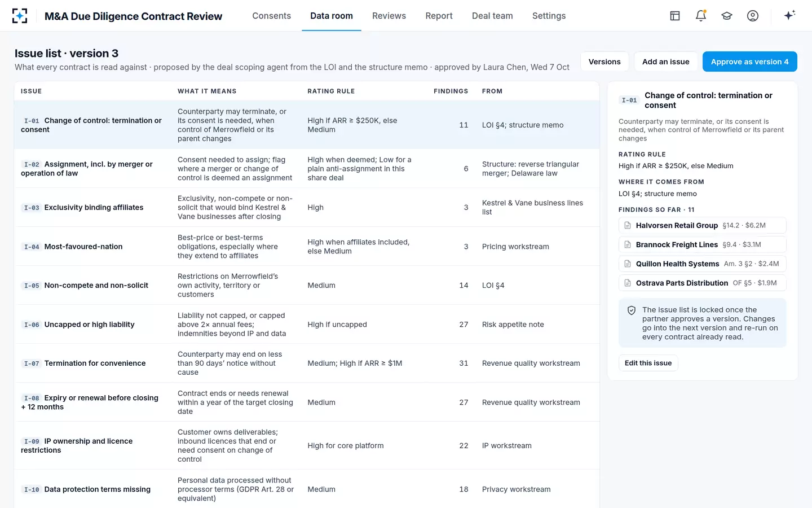Click the Privacy workstream source cell
Screen dimensions: 812x508
(517, 489)
